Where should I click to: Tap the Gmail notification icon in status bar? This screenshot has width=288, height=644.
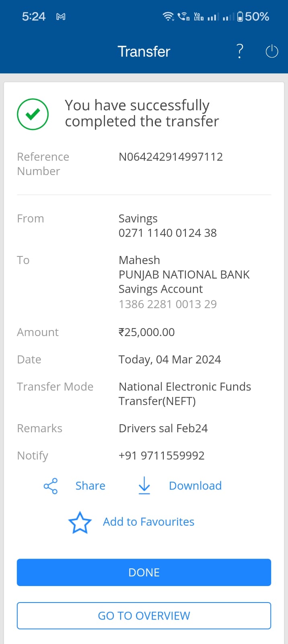point(61,17)
